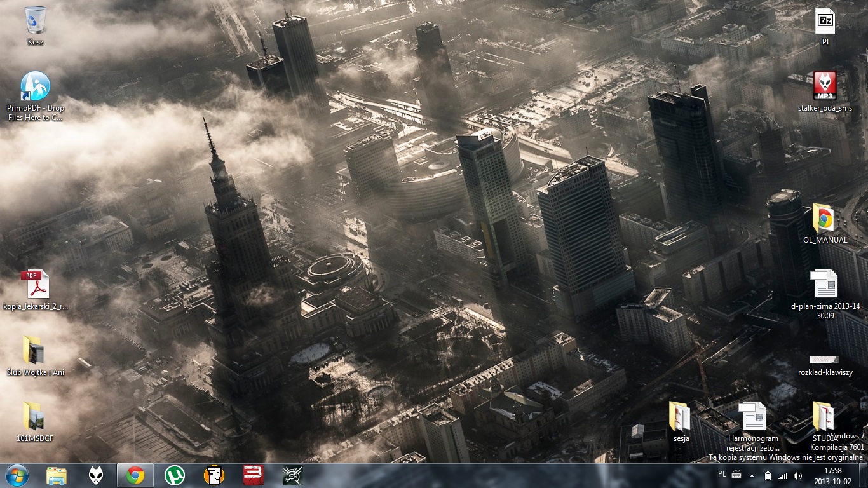Select the Harmonogram rejestracji document
Image resolution: width=868 pixels, height=488 pixels.
pyautogui.click(x=753, y=417)
